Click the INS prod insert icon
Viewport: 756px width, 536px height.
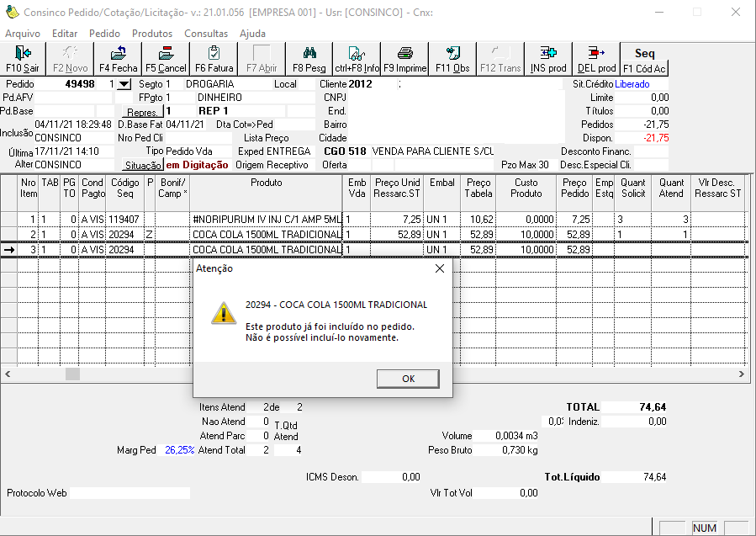548,52
